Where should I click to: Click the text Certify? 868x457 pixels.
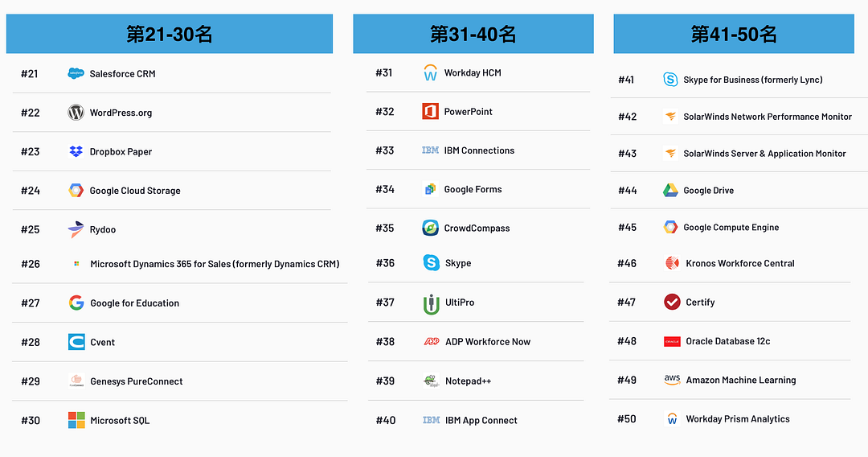(700, 302)
